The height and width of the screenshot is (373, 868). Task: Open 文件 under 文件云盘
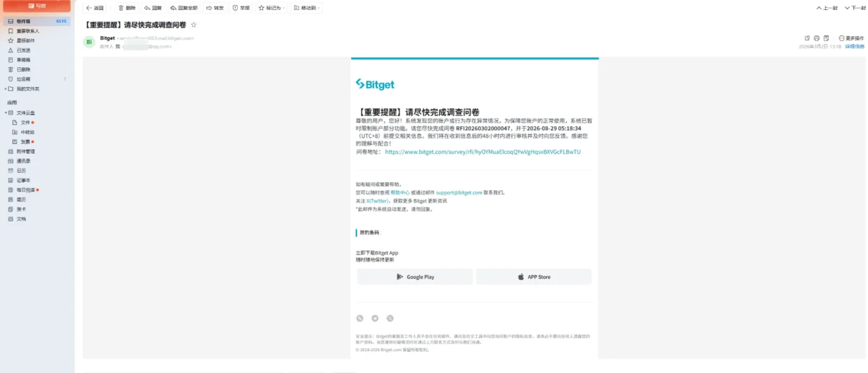click(x=25, y=122)
